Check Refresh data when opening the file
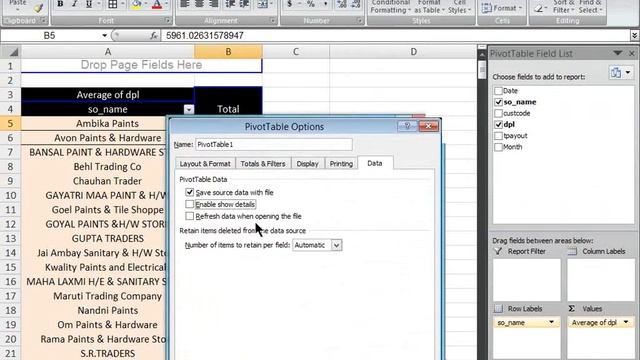Viewport: 640px width, 360px height. tap(189, 216)
